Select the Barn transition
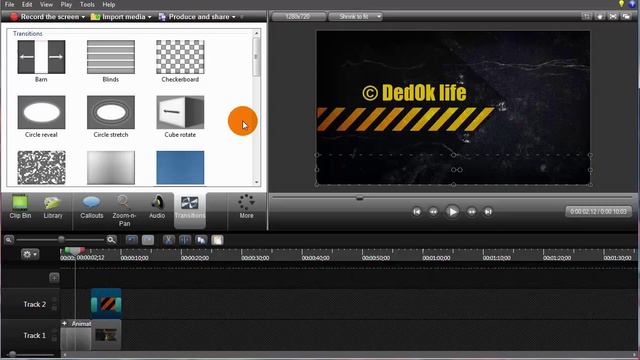 click(41, 57)
